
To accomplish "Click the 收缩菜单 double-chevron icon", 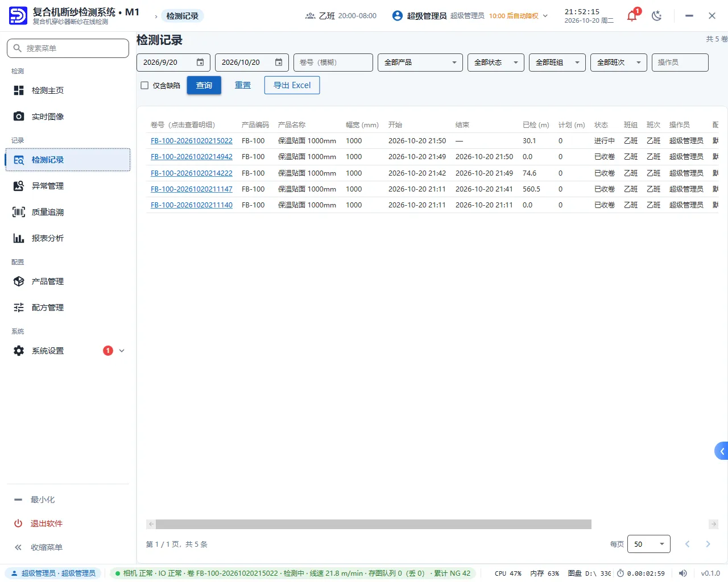I will [x=18, y=547].
